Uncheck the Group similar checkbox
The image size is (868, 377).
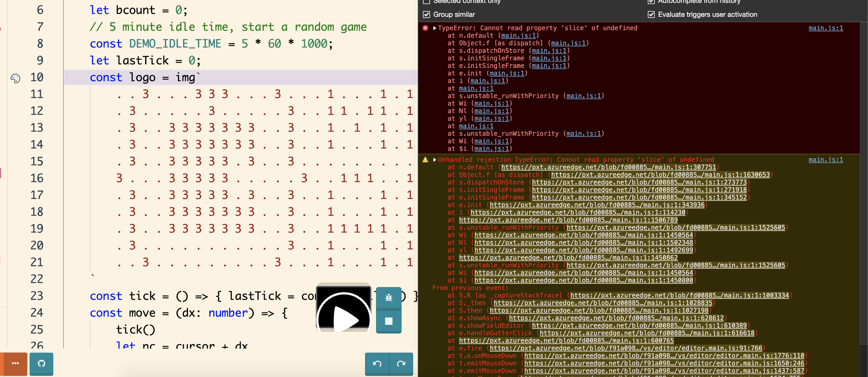[x=426, y=14]
